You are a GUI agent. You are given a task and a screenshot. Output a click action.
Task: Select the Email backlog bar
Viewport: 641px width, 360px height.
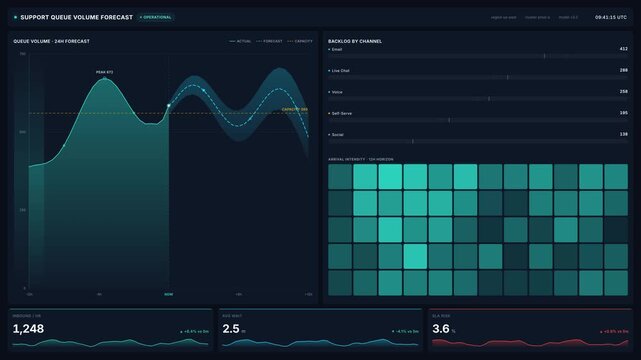(477, 56)
